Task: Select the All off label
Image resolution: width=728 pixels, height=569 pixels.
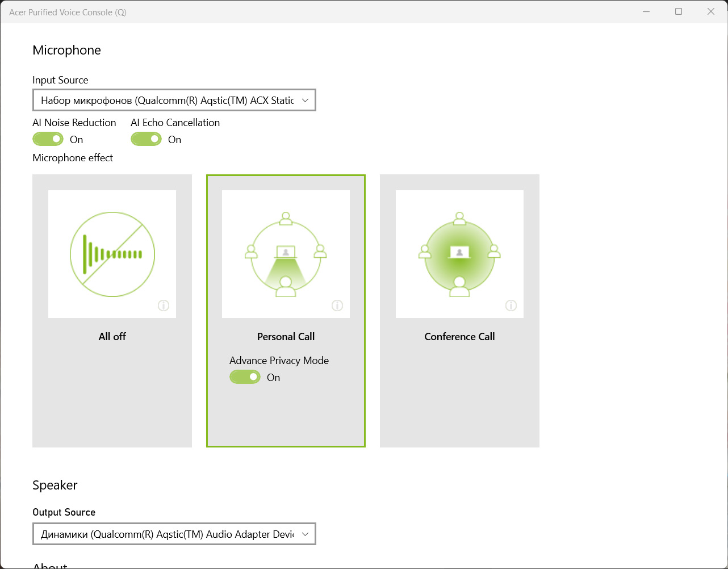Action: 112,337
